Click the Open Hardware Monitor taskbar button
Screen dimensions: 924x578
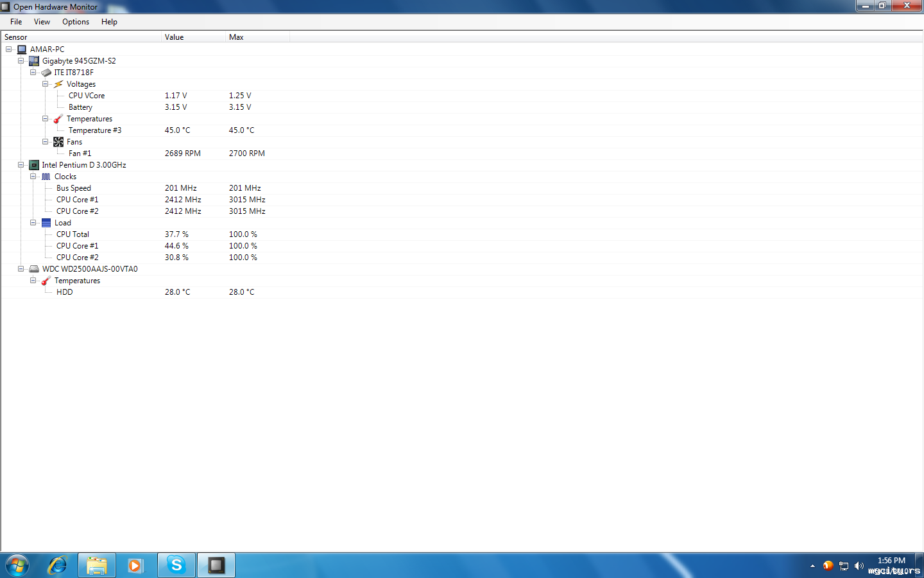click(x=216, y=565)
